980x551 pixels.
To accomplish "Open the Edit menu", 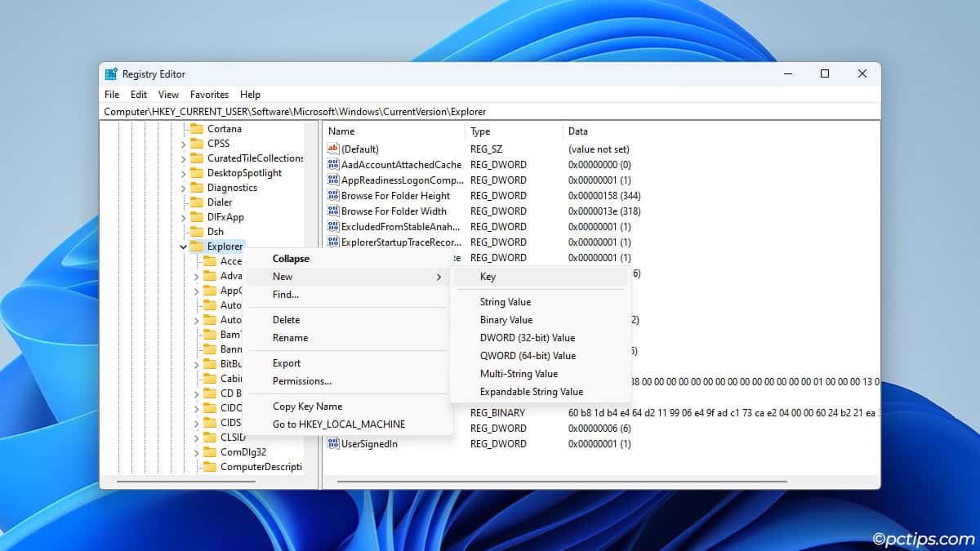I will pos(139,95).
